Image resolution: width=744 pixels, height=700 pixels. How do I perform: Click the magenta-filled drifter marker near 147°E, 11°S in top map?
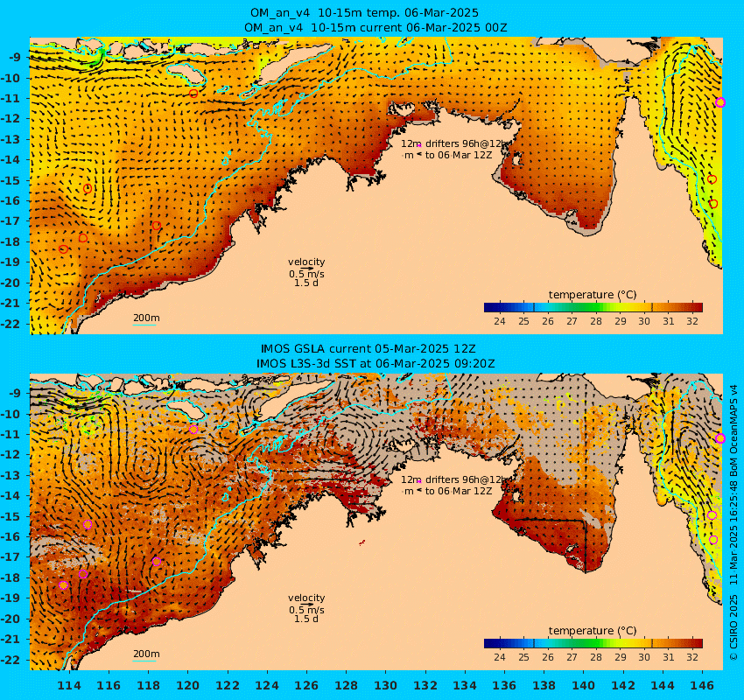(x=720, y=102)
